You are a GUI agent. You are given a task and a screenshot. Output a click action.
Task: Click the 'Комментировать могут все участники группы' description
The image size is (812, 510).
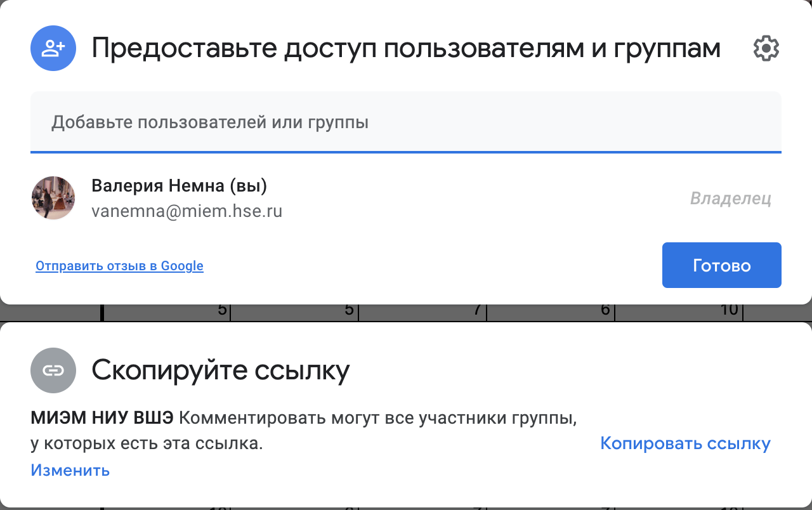pos(378,419)
